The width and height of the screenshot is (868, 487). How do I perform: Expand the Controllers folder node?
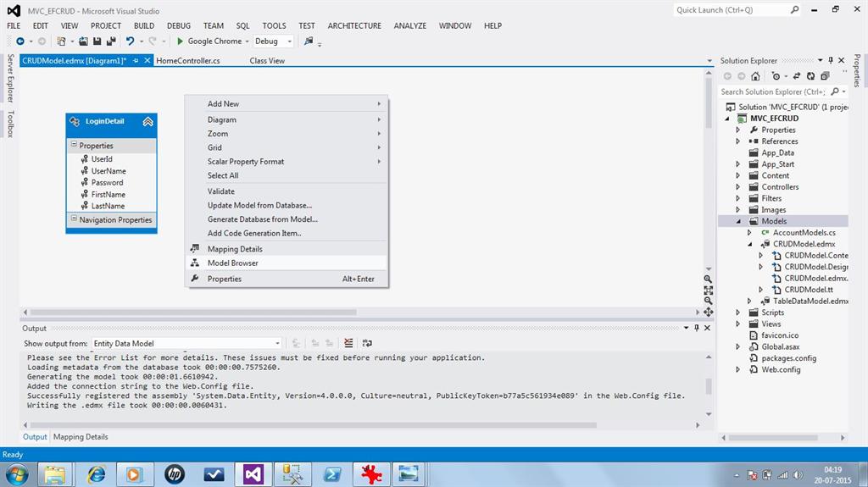point(738,187)
